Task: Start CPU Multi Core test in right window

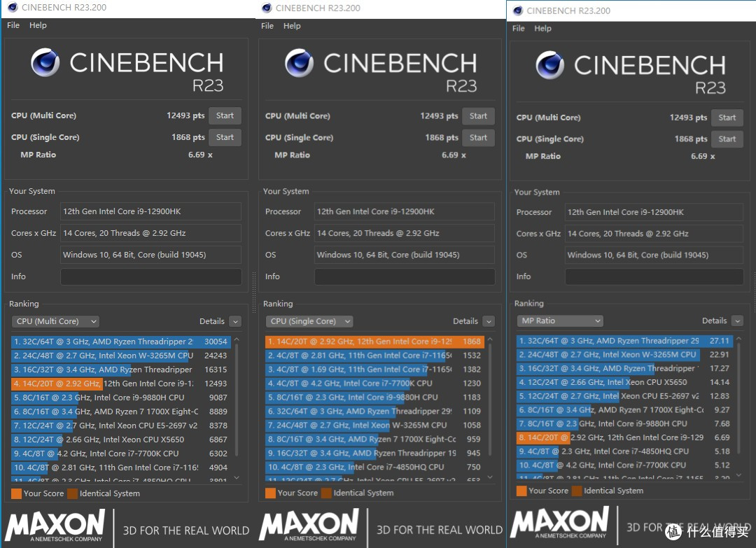Action: [727, 118]
